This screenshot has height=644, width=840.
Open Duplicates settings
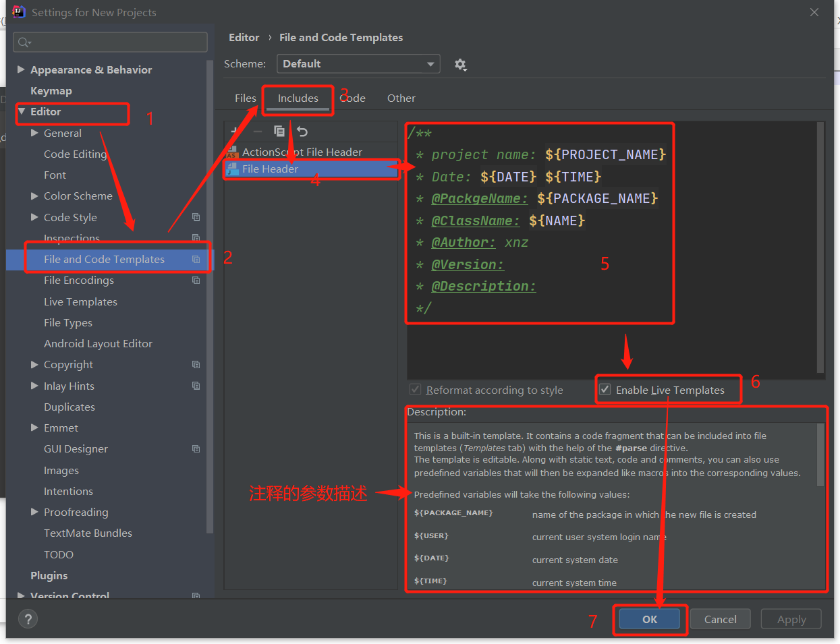[x=69, y=407]
